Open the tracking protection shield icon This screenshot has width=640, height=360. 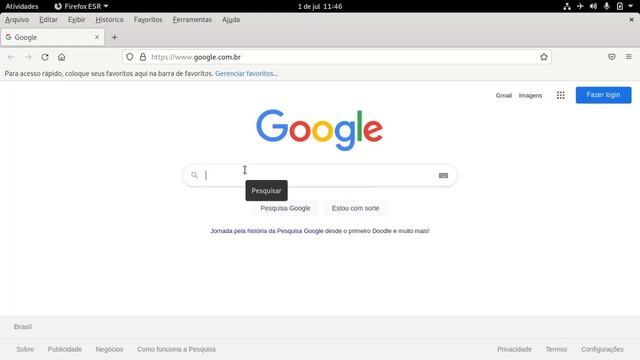click(x=129, y=57)
